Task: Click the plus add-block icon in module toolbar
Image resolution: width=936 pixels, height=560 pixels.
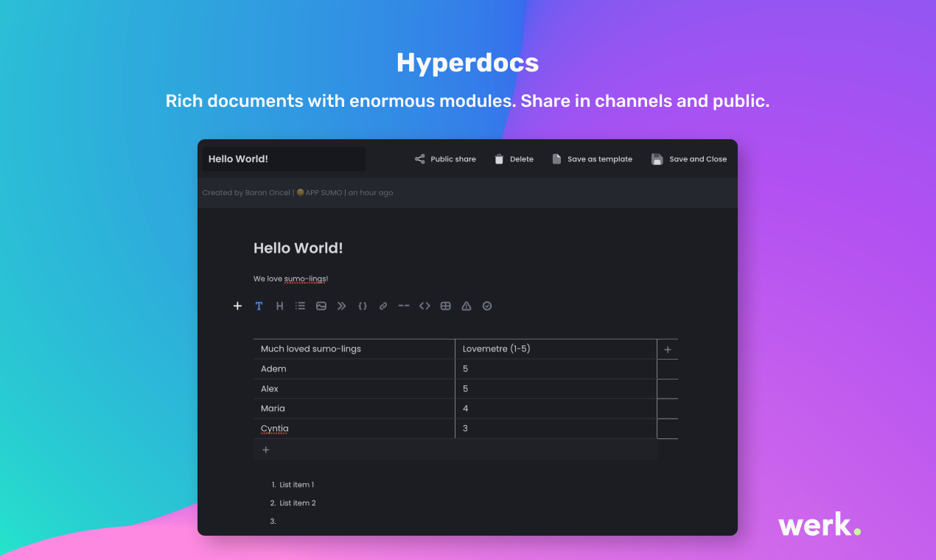Action: [x=237, y=306]
